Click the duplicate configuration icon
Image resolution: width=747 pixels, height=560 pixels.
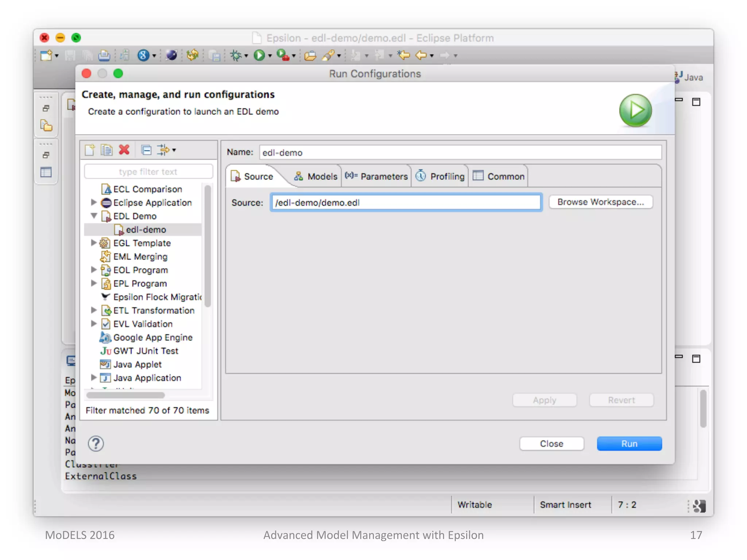tap(107, 150)
